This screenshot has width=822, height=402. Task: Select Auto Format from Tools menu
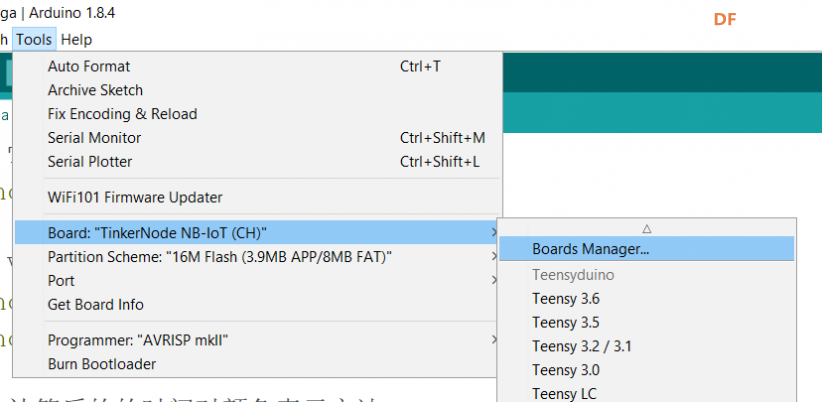click(x=257, y=67)
